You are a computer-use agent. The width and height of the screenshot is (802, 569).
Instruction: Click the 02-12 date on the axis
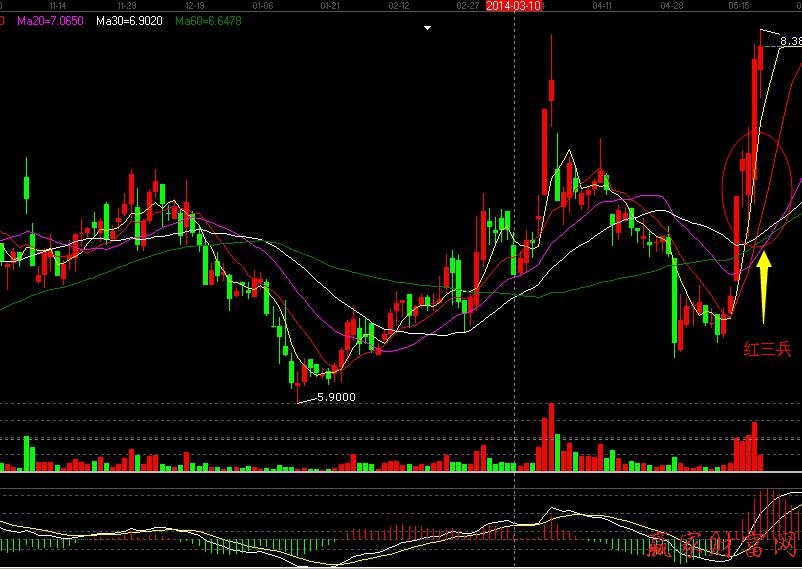tap(398, 6)
